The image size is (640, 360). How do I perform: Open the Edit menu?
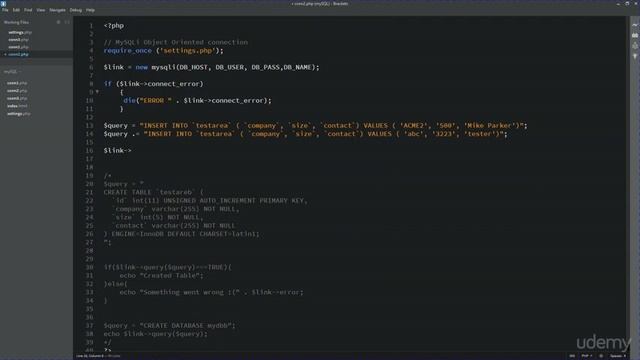(16, 10)
